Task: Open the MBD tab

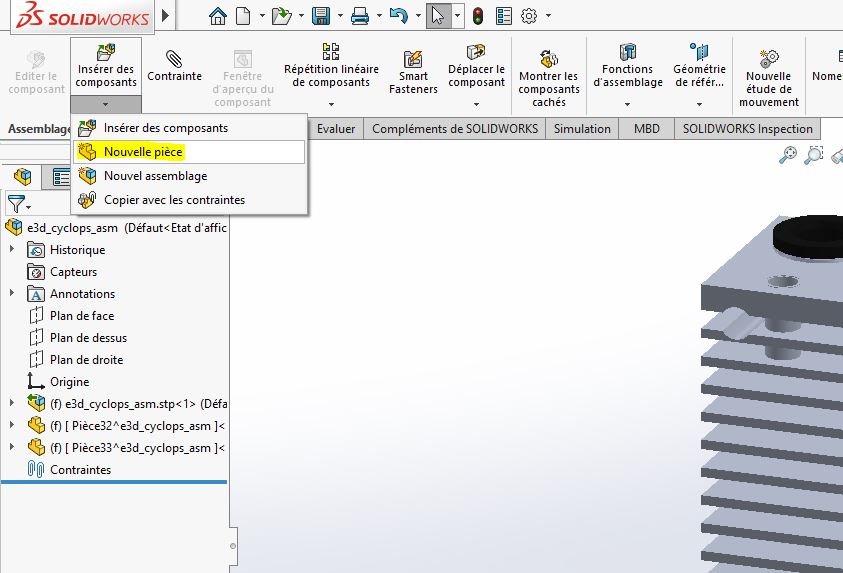Action: pos(647,129)
